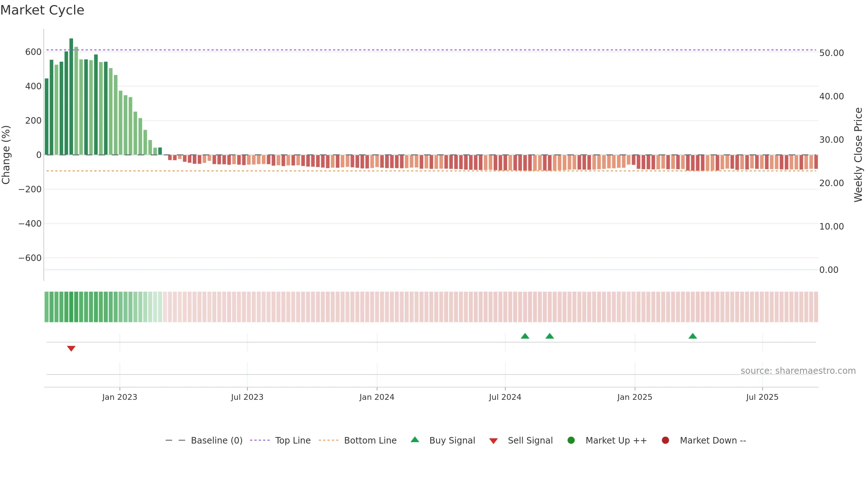Click the −200 left axis tick label
The image size is (868, 488).
tap(30, 189)
